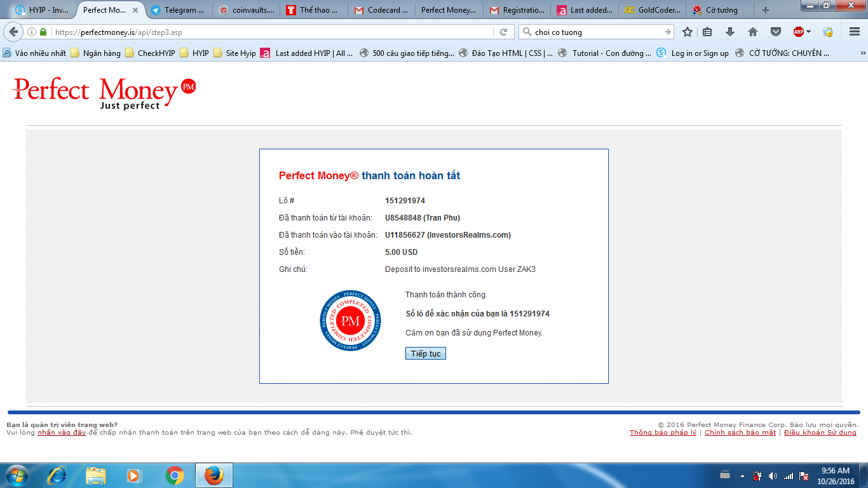This screenshot has height=488, width=868.
Task: Switch to the Thể thao tab
Action: (x=315, y=10)
